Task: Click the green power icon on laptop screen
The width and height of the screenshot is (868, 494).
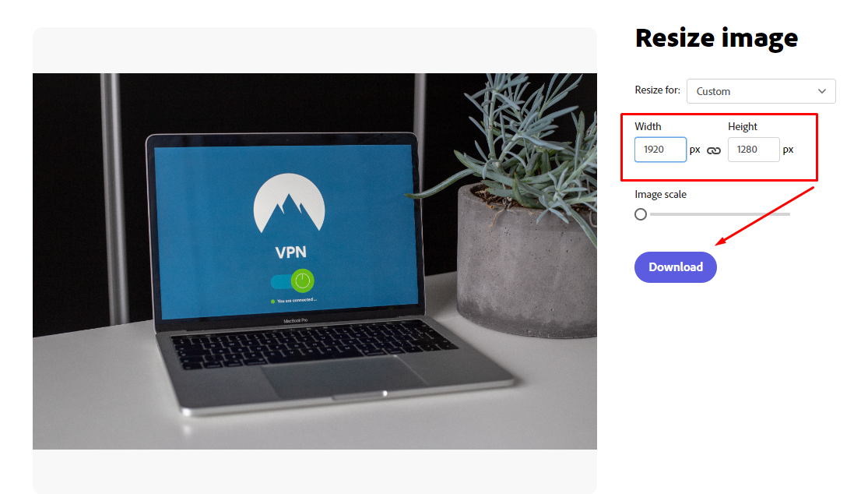Action: click(x=302, y=281)
